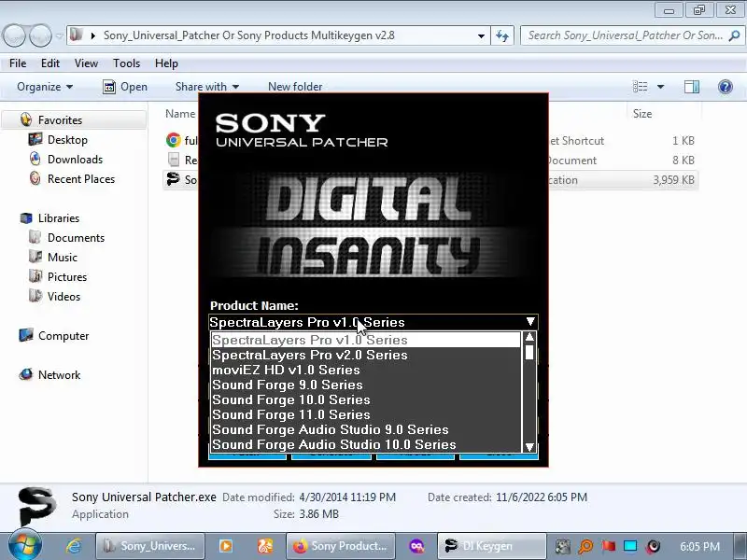
Task: Change view using the Explorer view icon
Action: click(640, 87)
